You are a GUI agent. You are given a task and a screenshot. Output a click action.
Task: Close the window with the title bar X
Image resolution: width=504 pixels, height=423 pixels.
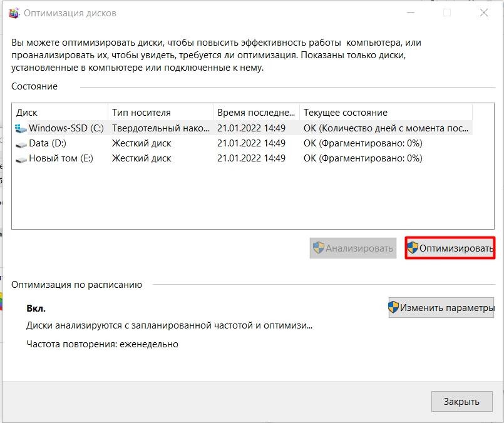click(x=484, y=13)
